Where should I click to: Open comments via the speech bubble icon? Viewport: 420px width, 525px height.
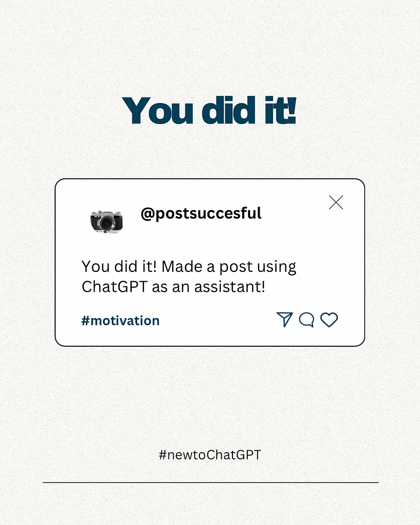pos(306,320)
